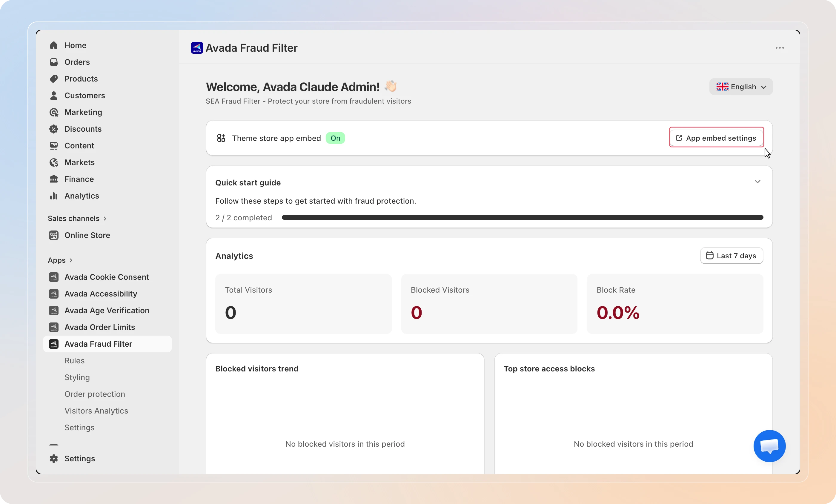Click the Discounts badge icon
The image size is (836, 504).
click(x=54, y=129)
